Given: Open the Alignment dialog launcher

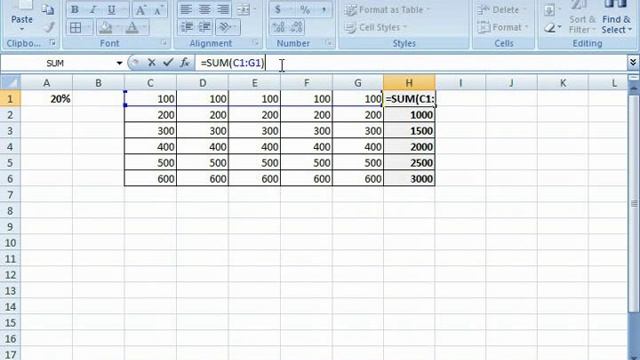Looking at the screenshot, I should click(x=256, y=42).
